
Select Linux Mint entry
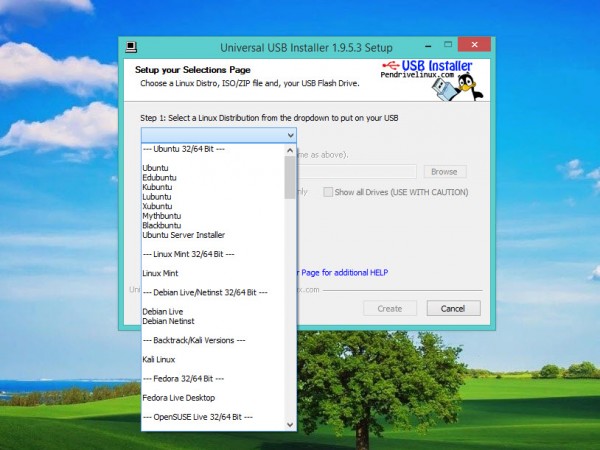point(160,273)
